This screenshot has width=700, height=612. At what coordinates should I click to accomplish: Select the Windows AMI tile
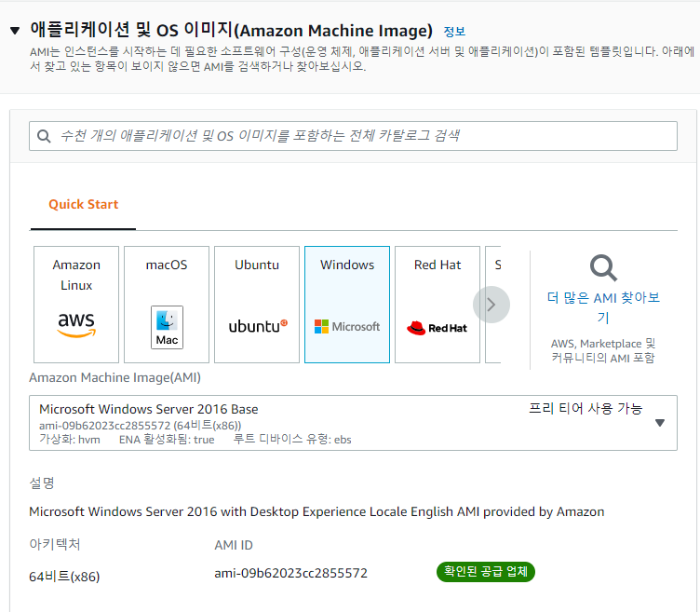[x=347, y=305]
